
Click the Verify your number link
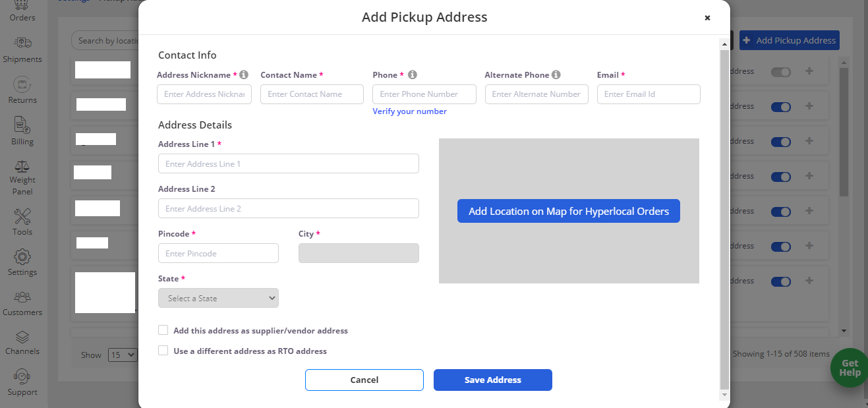pos(409,111)
